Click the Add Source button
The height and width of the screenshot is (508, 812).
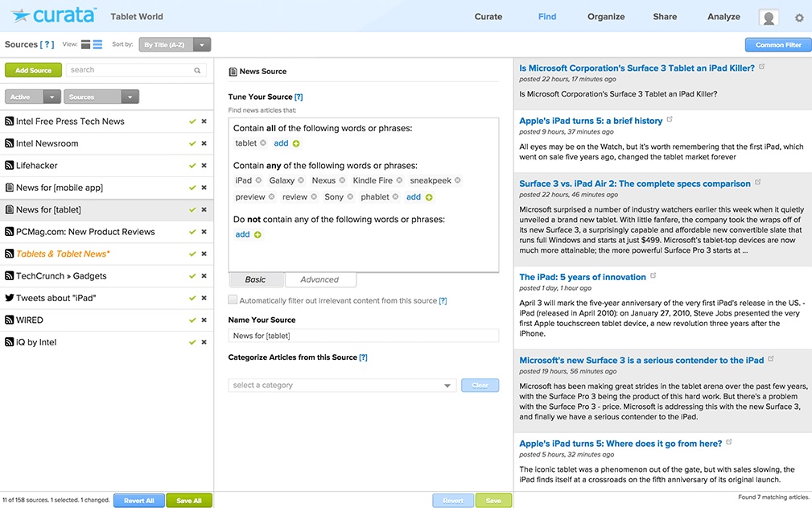(33, 70)
